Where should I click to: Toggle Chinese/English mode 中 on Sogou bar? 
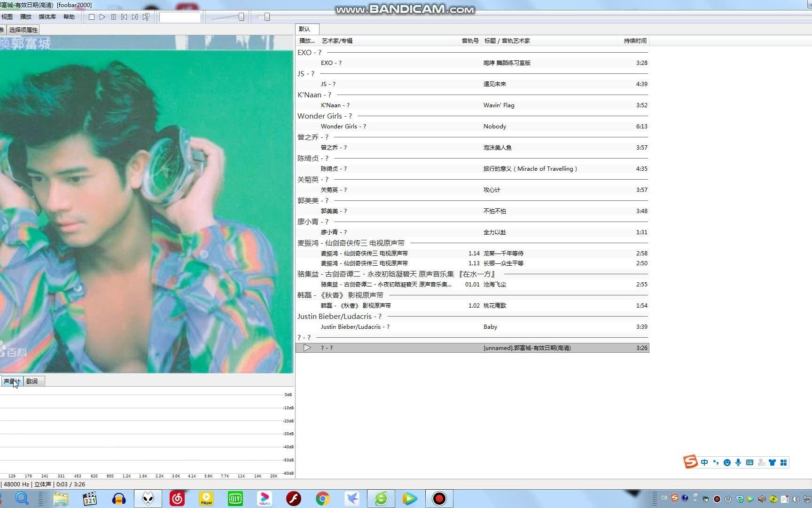click(x=704, y=462)
